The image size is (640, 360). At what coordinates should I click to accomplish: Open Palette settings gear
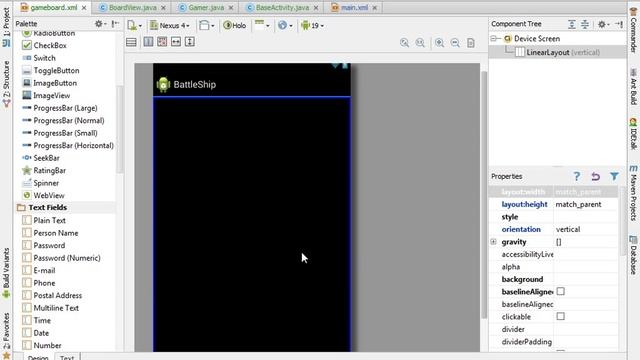click(100, 24)
